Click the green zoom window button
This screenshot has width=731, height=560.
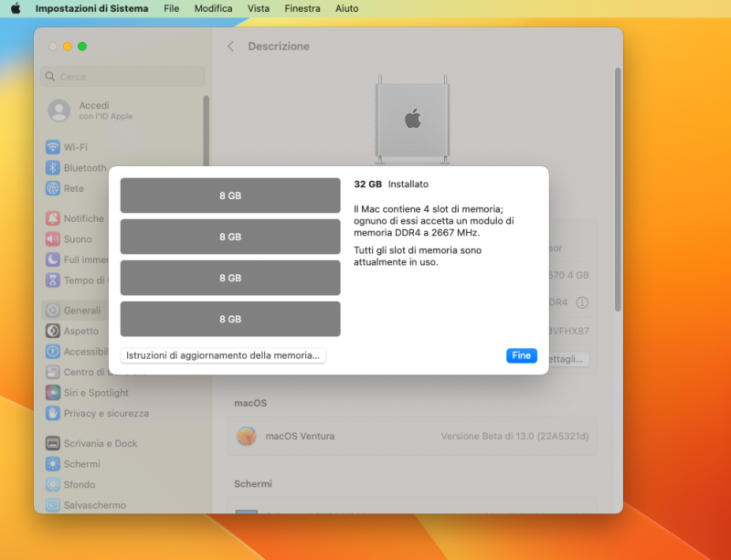pyautogui.click(x=82, y=47)
